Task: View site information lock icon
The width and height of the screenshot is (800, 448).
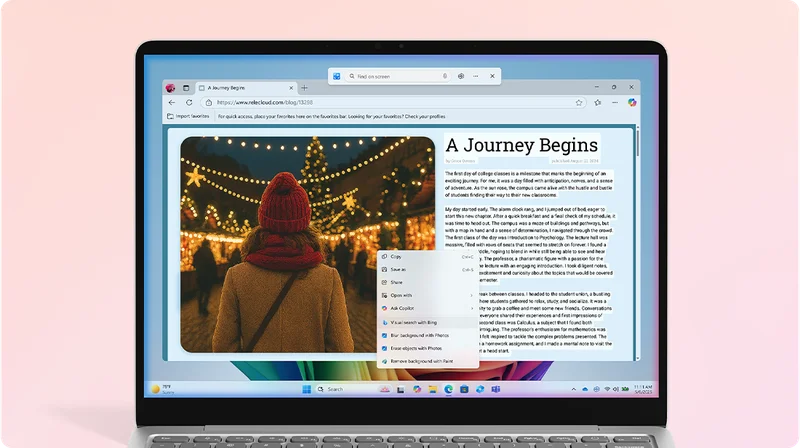Action: pos(209,103)
